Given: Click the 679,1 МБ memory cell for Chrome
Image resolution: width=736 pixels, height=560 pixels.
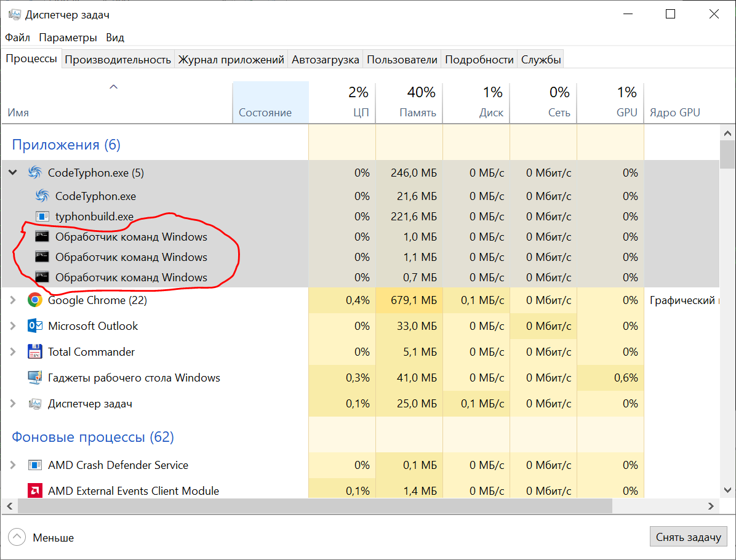Looking at the screenshot, I should click(409, 300).
